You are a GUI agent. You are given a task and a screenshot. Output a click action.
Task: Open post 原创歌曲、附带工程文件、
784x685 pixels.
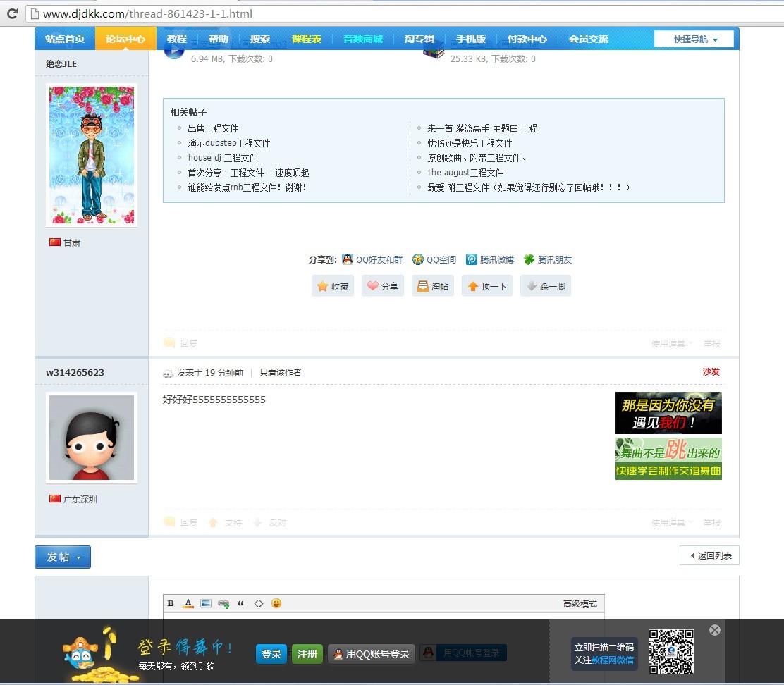(477, 158)
